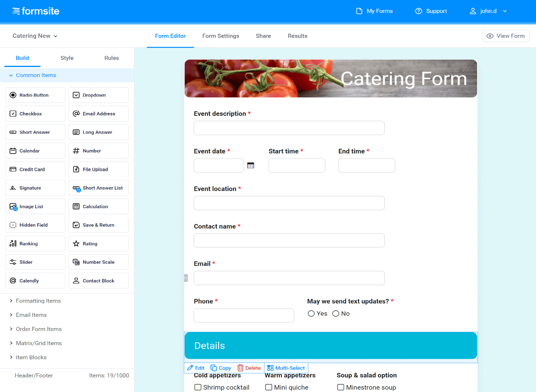Add a Signature item from the sidebar
Image resolution: width=536 pixels, height=392 pixels.
point(35,188)
